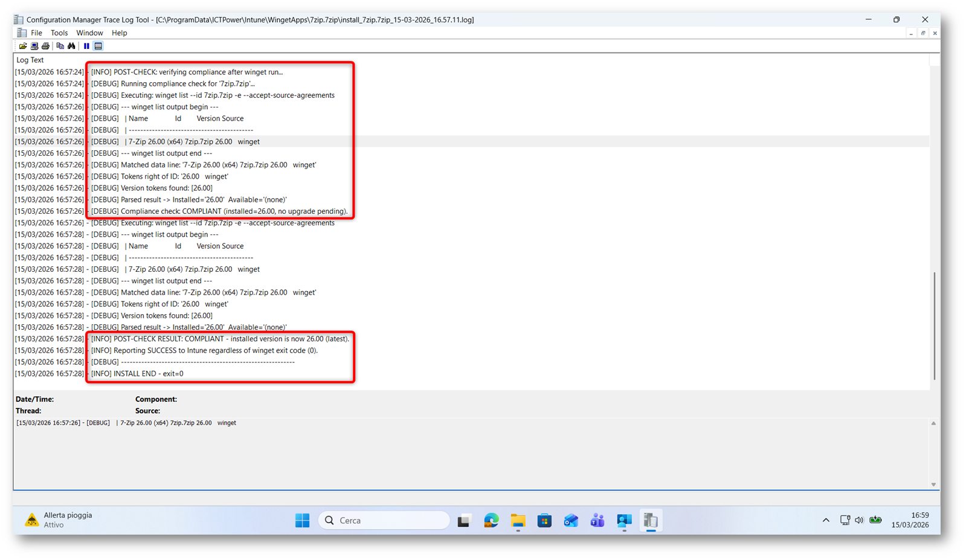Click the Date/Time label in details pane

click(x=34, y=399)
